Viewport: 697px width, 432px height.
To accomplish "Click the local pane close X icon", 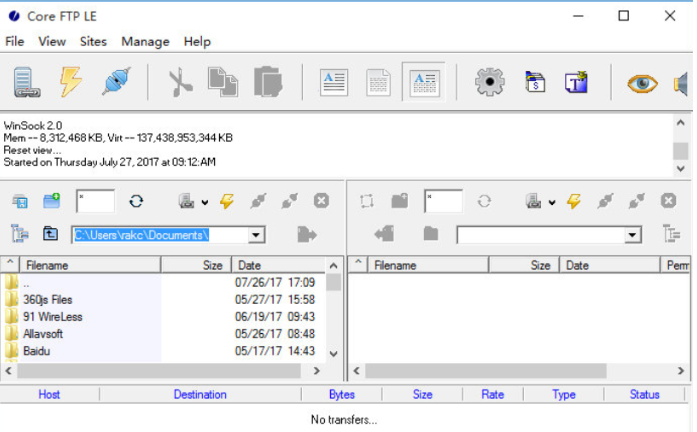I will tap(321, 201).
